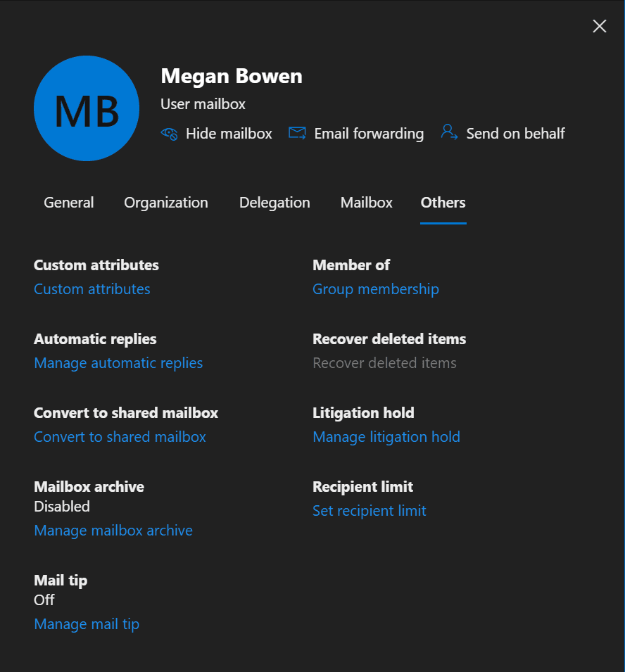
Task: Select the Mailbox tab
Action: coord(367,203)
